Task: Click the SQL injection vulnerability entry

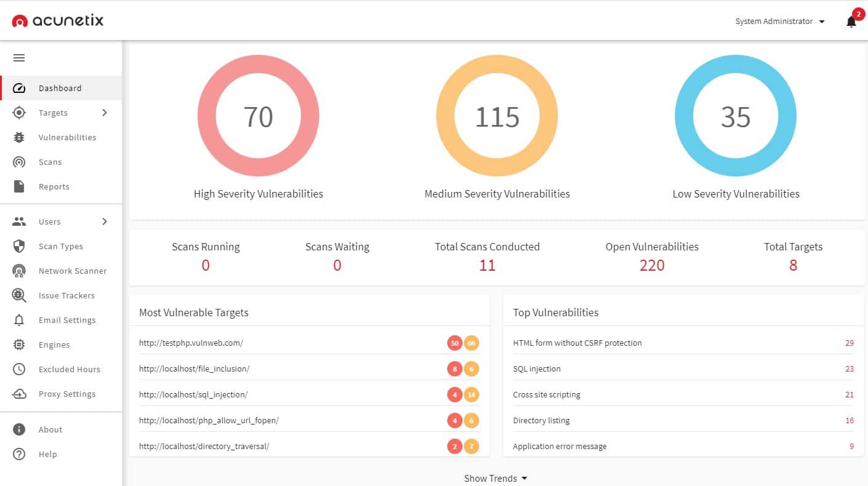Action: click(536, 369)
